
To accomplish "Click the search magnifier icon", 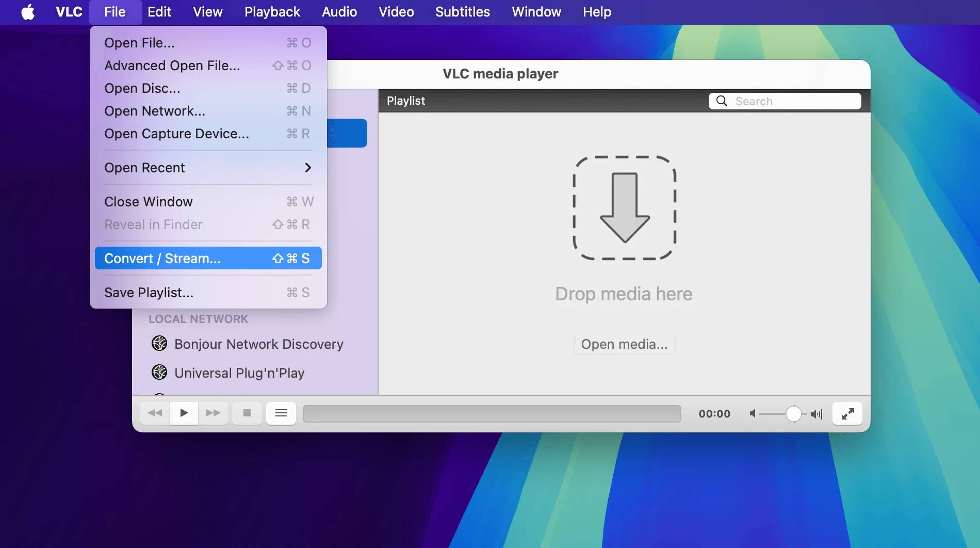I will tap(722, 101).
